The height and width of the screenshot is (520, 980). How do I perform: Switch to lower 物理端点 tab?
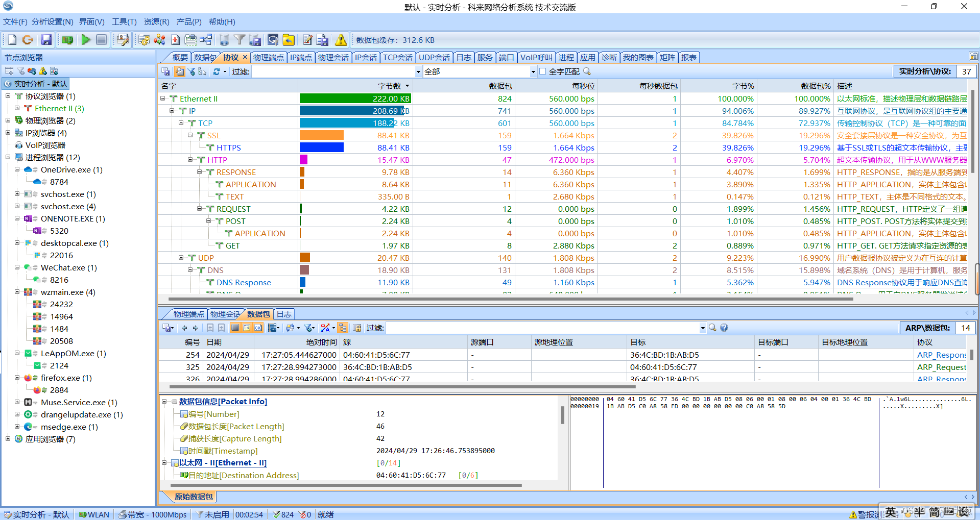188,314
